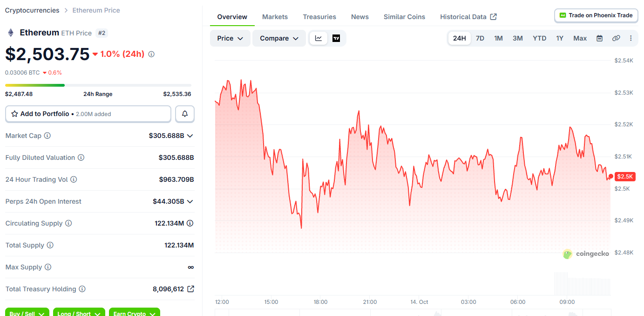The height and width of the screenshot is (316, 644).
Task: Click the Ethereum diamond logo icon
Action: tap(10, 33)
